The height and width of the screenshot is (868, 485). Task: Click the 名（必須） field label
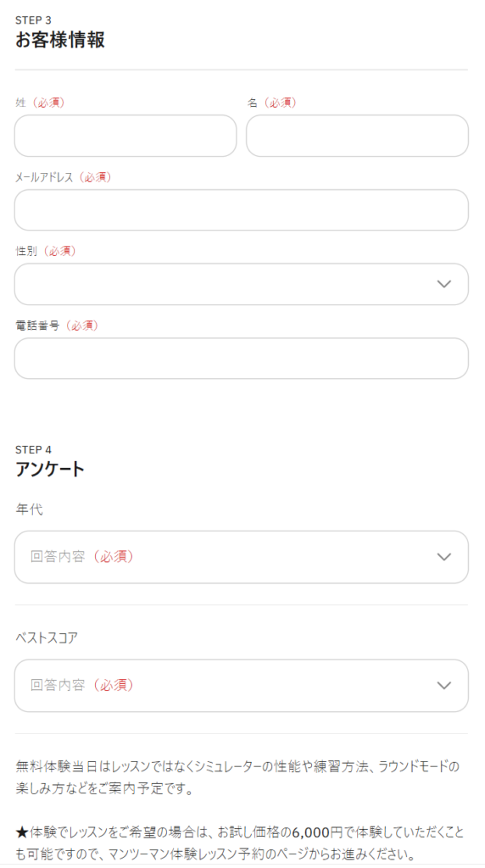pyautogui.click(x=271, y=103)
